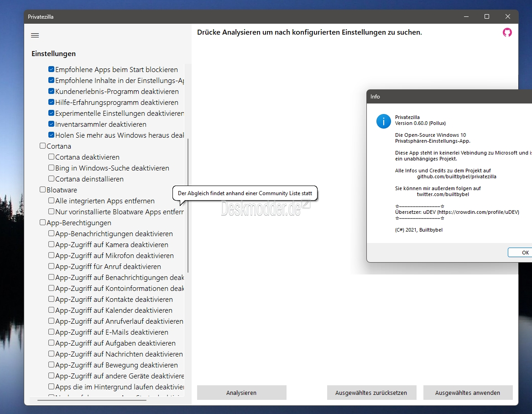Click the Übersetzer: uDEV line
This screenshot has height=414, width=532.
tap(457, 212)
